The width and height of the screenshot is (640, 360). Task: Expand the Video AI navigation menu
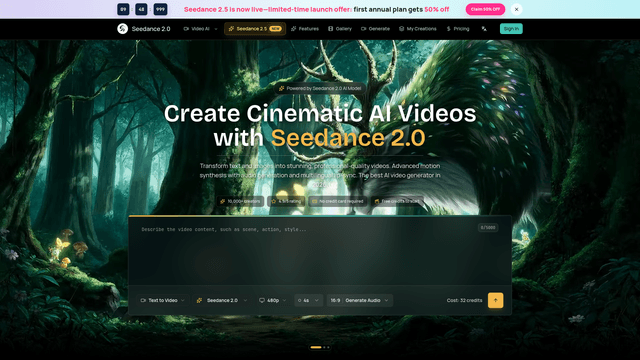point(200,29)
